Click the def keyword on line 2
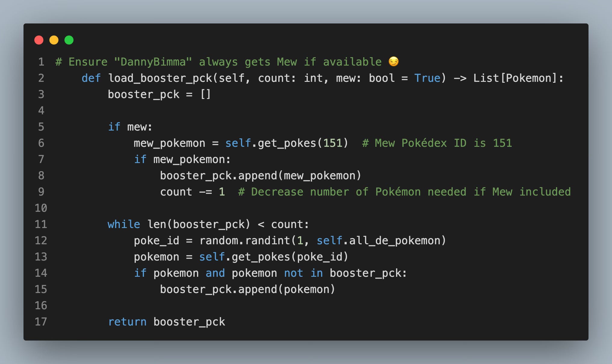 pyautogui.click(x=91, y=78)
